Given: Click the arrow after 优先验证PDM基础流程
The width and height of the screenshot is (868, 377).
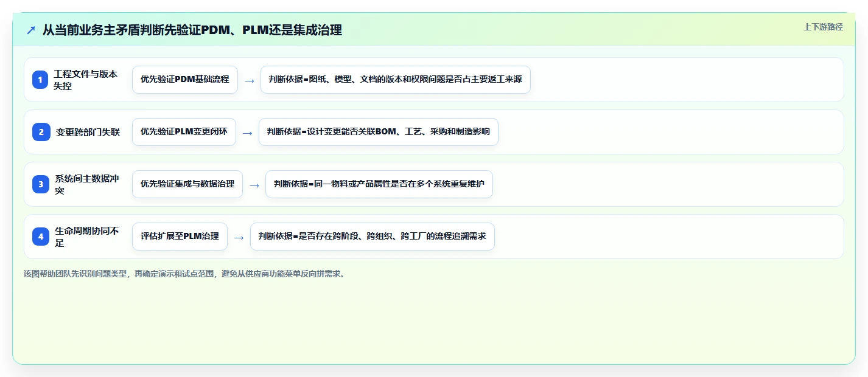Looking at the screenshot, I should pyautogui.click(x=250, y=80).
